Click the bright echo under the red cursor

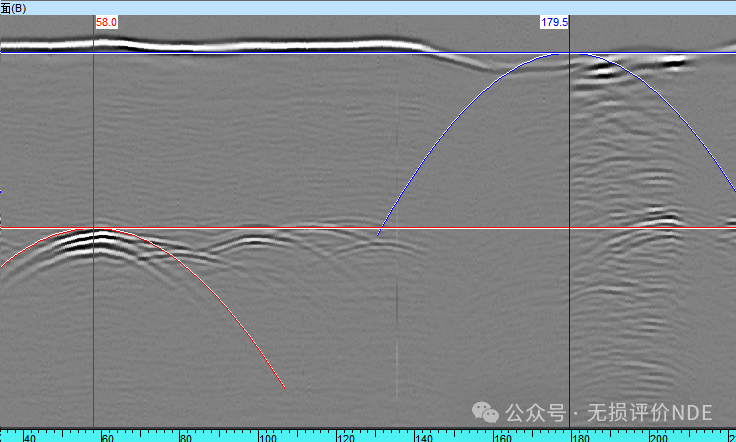(98, 238)
